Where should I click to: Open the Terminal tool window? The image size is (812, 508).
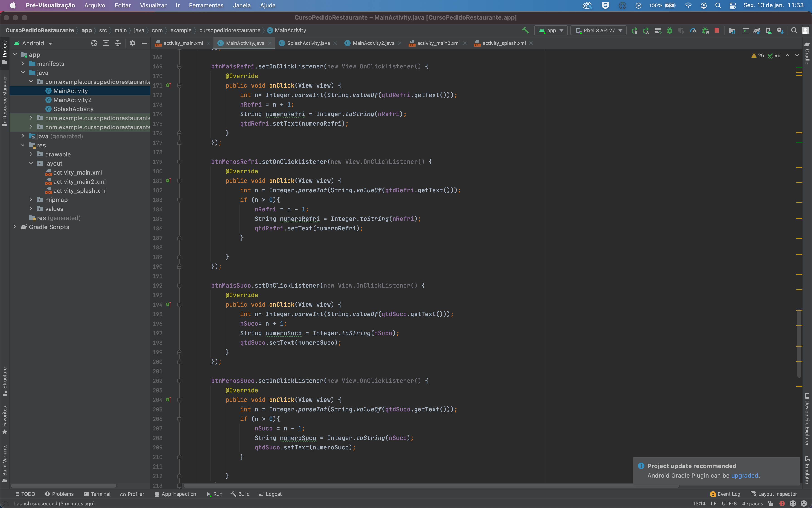(x=97, y=494)
